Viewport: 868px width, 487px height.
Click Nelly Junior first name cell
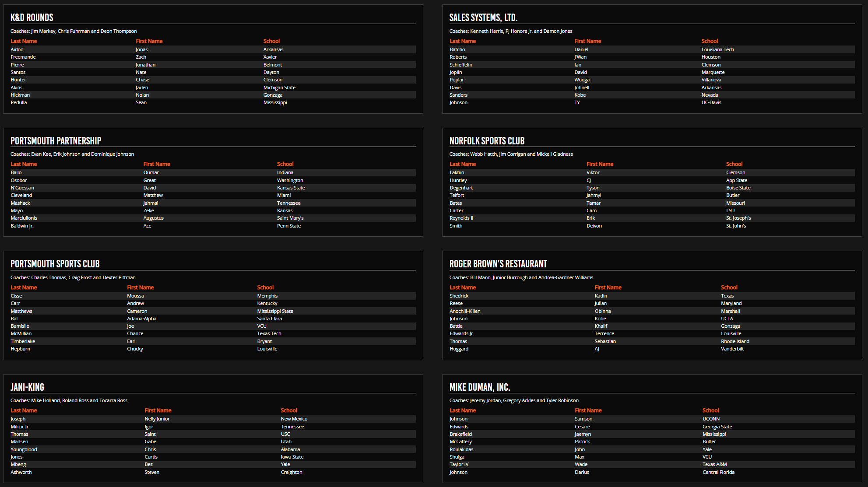pos(157,419)
